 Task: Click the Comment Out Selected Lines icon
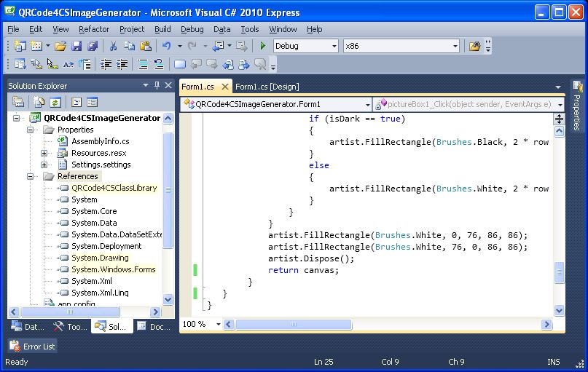point(143,64)
